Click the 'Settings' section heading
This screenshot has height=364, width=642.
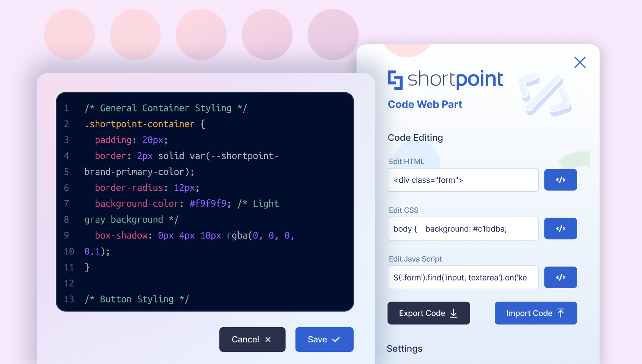(x=404, y=348)
